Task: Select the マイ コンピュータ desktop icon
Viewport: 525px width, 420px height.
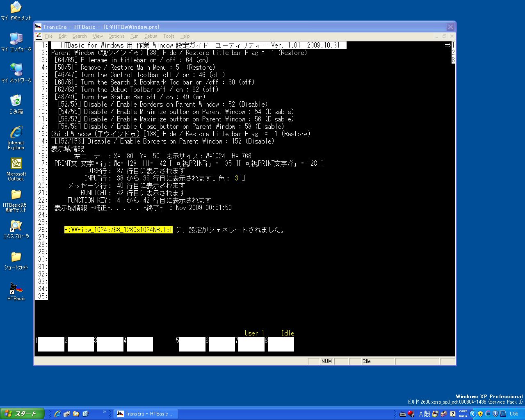Action: 16,42
